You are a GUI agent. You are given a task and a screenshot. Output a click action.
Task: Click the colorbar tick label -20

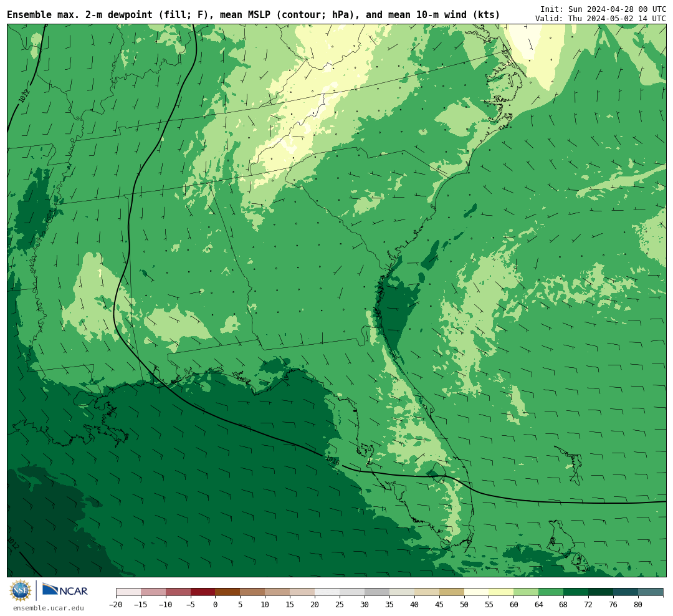click(116, 604)
